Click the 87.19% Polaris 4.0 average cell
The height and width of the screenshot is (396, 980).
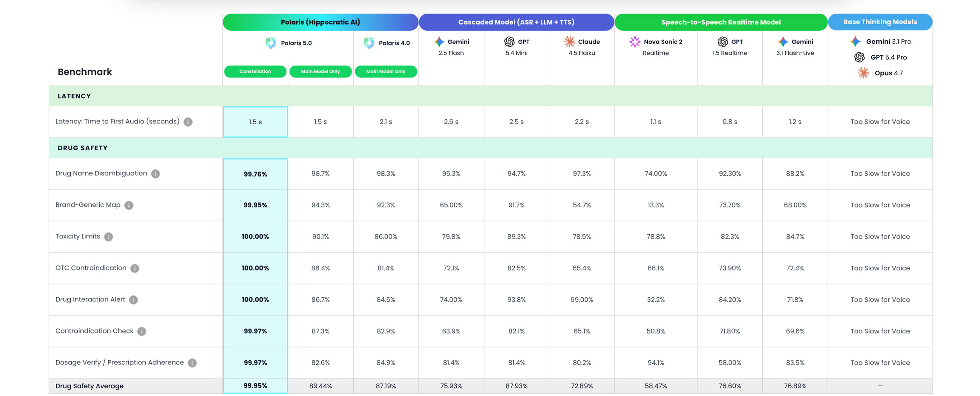pos(386,386)
